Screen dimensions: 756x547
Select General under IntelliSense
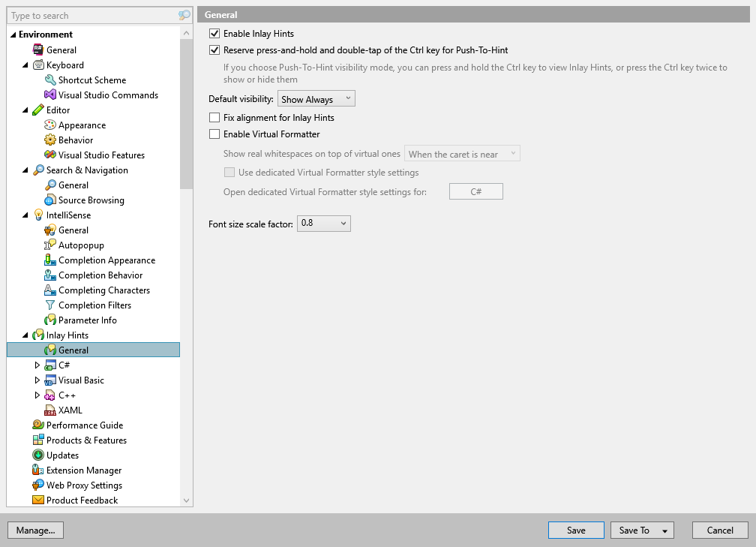(x=73, y=230)
